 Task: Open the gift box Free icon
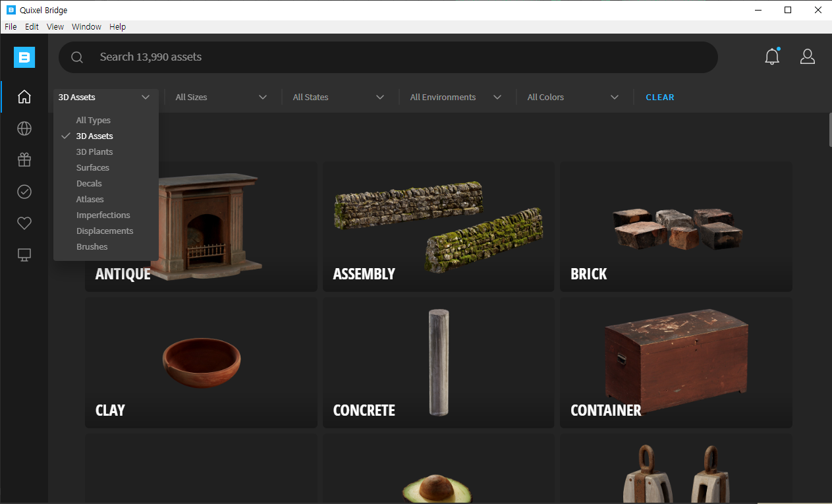pyautogui.click(x=24, y=160)
